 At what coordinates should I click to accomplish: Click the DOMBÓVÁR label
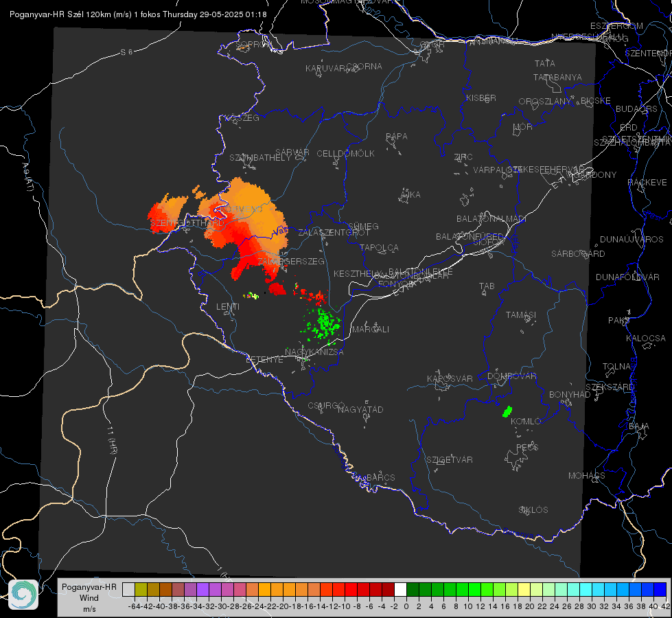click(x=511, y=376)
